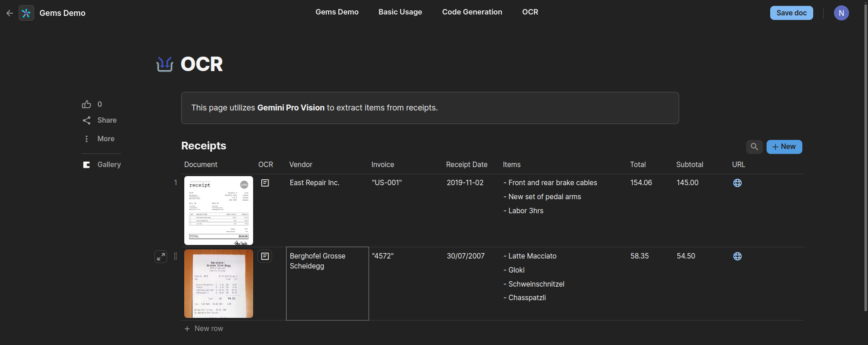The height and width of the screenshot is (345, 868).
Task: Click the New button to add a receipt
Action: click(x=784, y=147)
